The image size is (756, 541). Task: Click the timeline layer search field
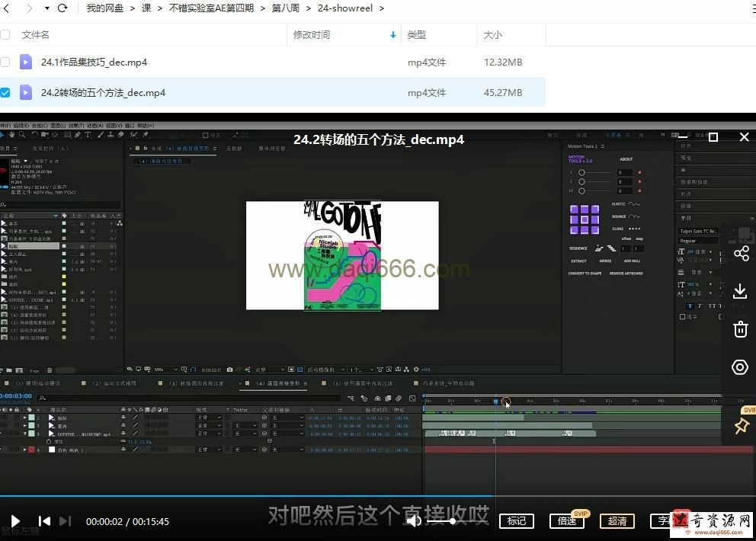[x=191, y=398]
